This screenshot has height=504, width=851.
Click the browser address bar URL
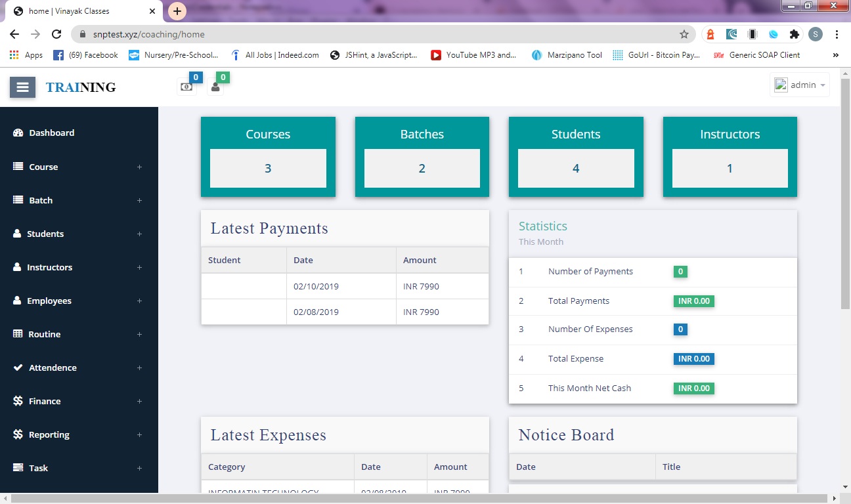click(x=328, y=34)
